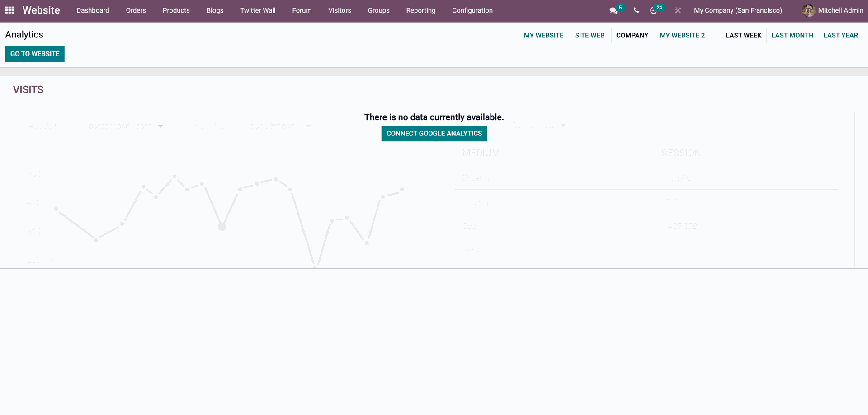Open the apps menu grid icon
The width and height of the screenshot is (868, 415).
(9, 10)
